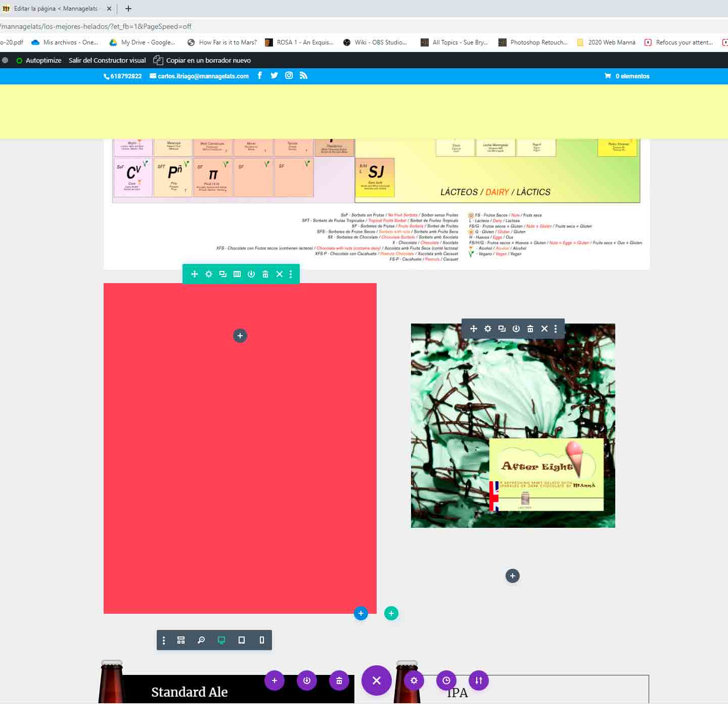The image size is (728, 728).
Task: Click the CV Coco flavor tile
Action: (132, 177)
